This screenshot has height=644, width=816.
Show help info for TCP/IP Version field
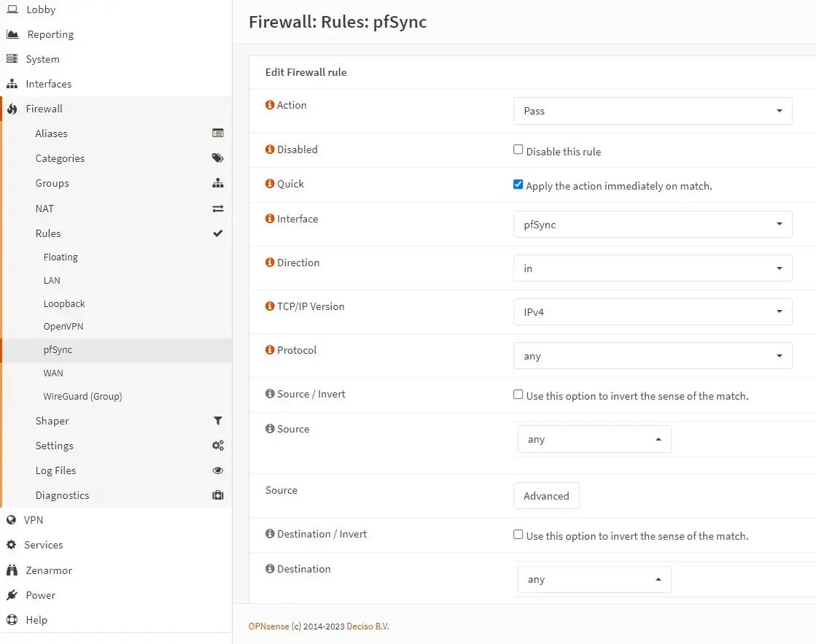[270, 306]
